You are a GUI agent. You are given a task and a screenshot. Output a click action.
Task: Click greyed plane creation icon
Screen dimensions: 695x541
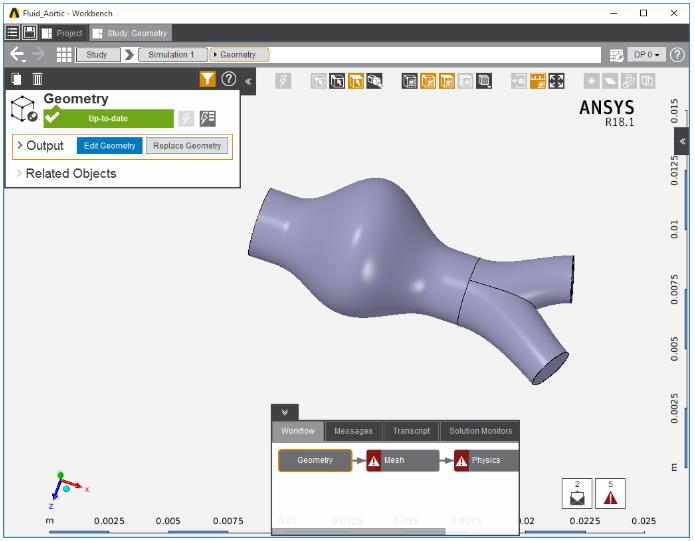610,81
